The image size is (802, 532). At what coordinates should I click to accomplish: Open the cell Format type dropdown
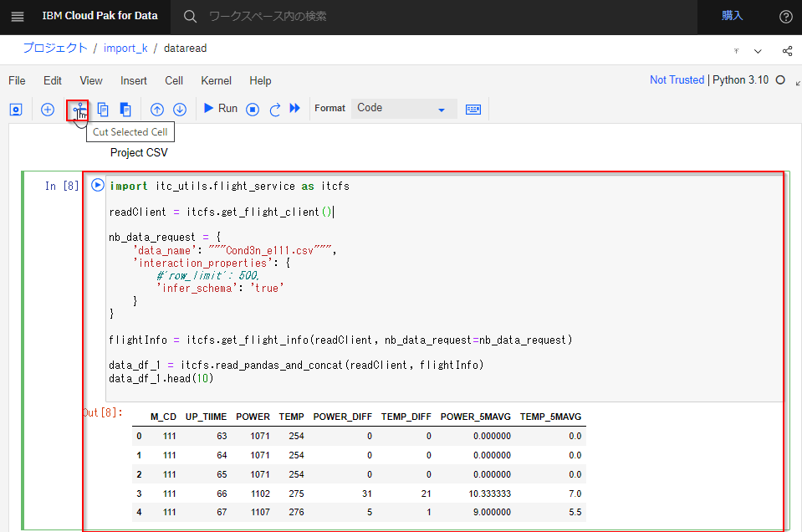point(404,108)
